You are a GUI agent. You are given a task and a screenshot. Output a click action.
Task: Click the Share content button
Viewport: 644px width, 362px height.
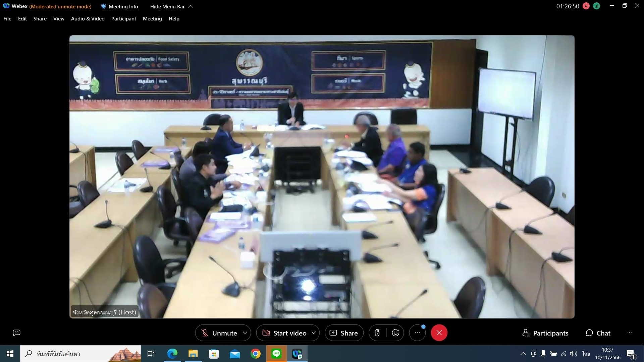click(x=344, y=333)
